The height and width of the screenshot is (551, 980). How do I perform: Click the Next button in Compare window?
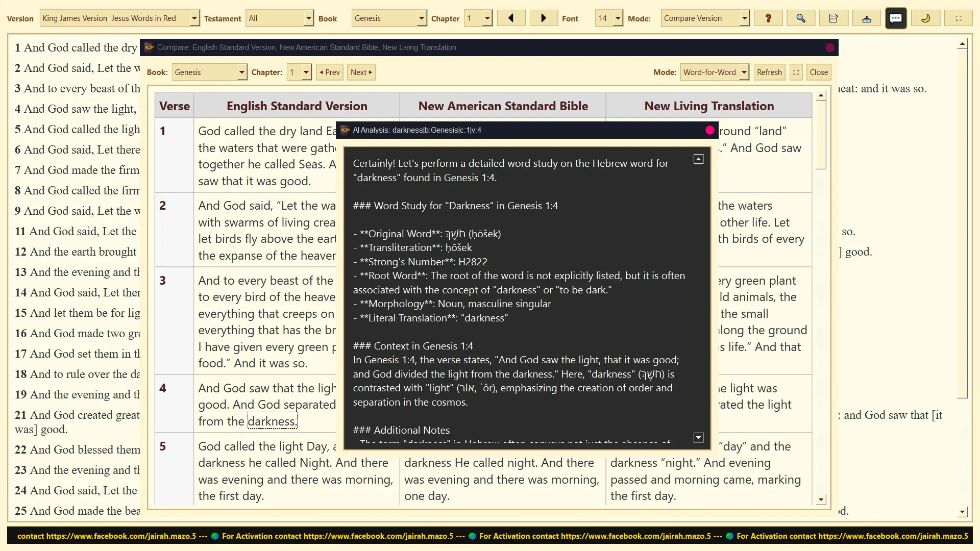(361, 72)
